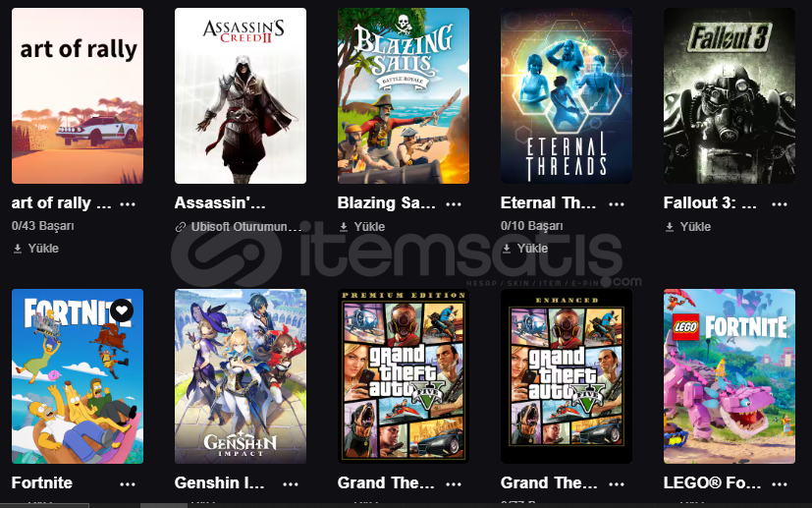Click Yükle under Blazing Sails

click(361, 227)
